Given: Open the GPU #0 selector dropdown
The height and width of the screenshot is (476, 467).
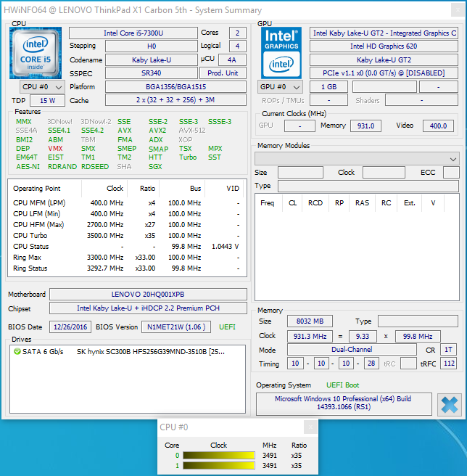Looking at the screenshot, I should tap(280, 87).
